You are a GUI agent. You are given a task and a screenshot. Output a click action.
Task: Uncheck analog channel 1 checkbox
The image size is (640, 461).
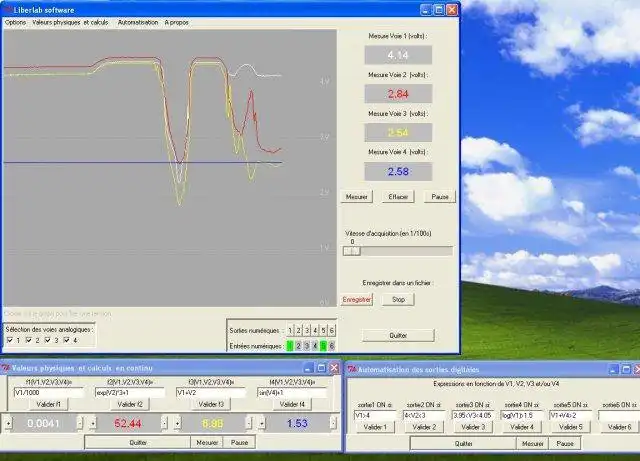tap(12, 340)
